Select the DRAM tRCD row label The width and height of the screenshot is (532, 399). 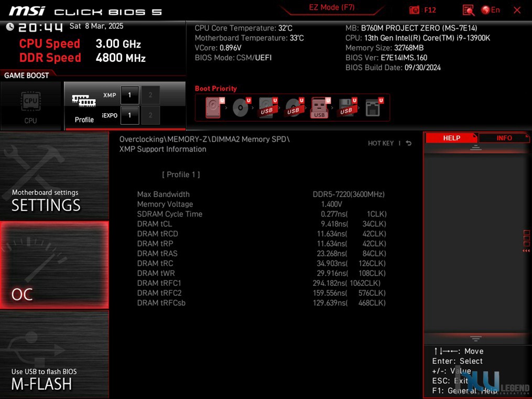(x=157, y=234)
